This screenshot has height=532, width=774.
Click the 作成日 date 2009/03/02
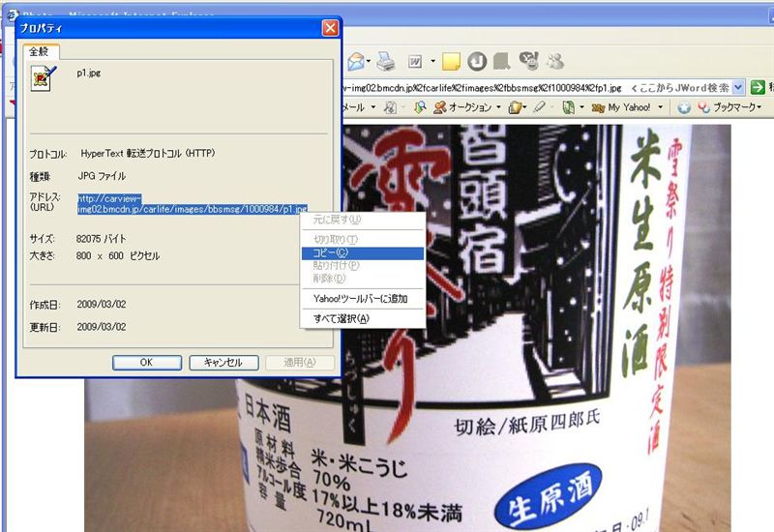click(102, 305)
